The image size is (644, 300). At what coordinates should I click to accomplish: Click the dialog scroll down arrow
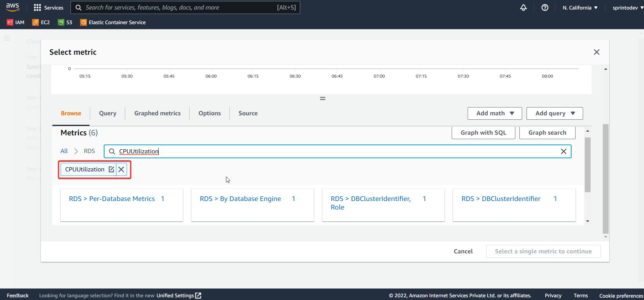click(x=606, y=237)
